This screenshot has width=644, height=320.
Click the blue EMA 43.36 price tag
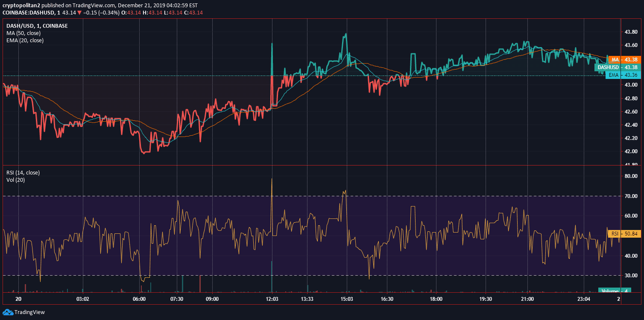point(622,75)
